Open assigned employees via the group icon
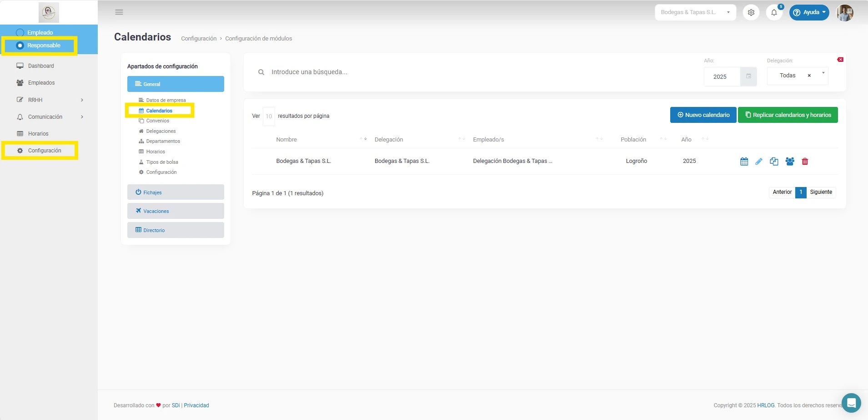The image size is (868, 420). pos(790,161)
